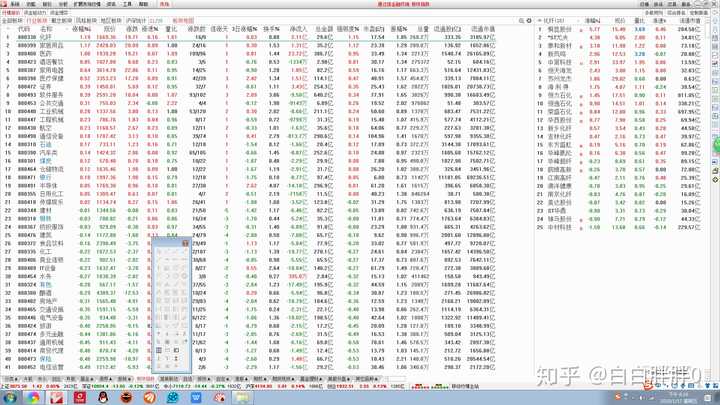Open the 扩展市场行情 menu
Screen dimensions: 720x405
coord(87,4)
